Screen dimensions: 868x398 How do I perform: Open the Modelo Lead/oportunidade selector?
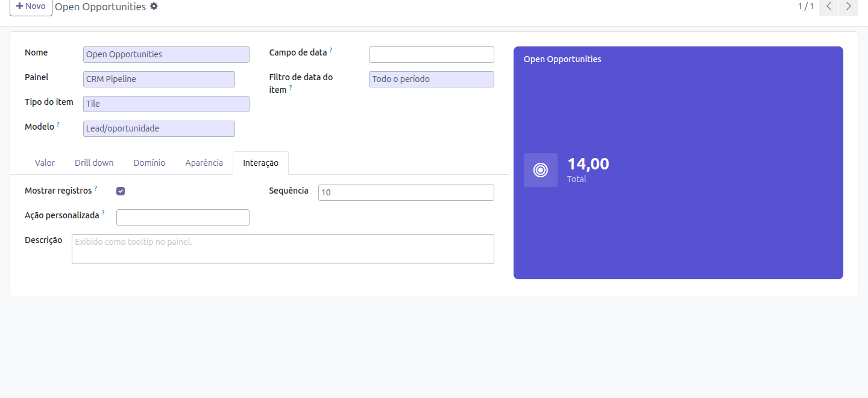159,128
